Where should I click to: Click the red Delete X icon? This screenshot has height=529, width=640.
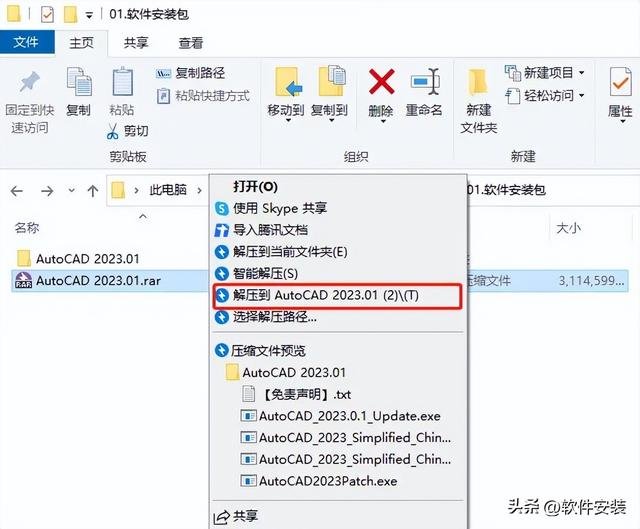(x=381, y=82)
